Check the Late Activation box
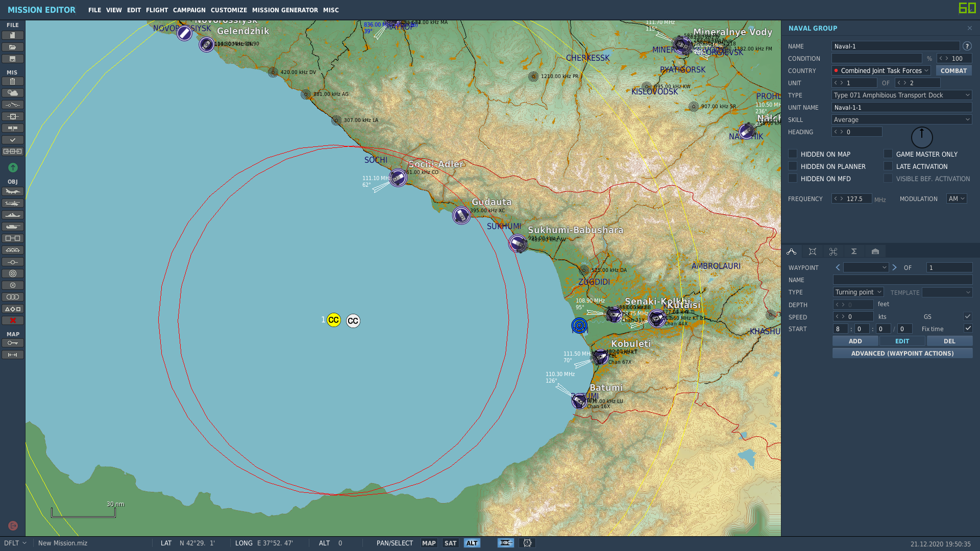 click(x=888, y=166)
